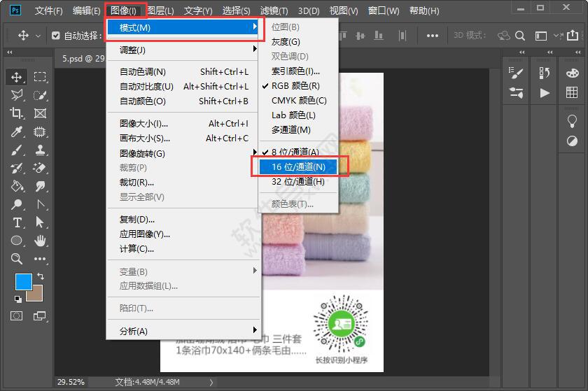
Task: Select the Horizontal Type tool
Action: pyautogui.click(x=16, y=222)
